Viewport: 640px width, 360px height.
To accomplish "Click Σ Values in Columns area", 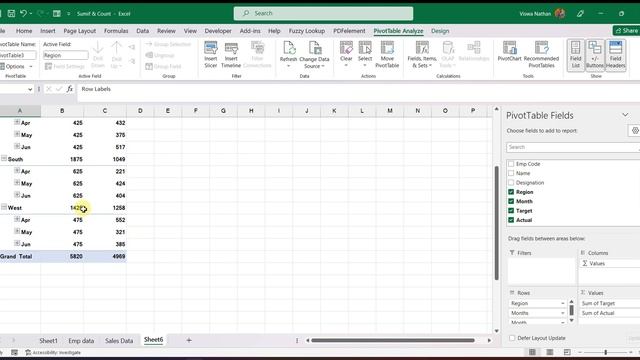I will tap(609, 264).
